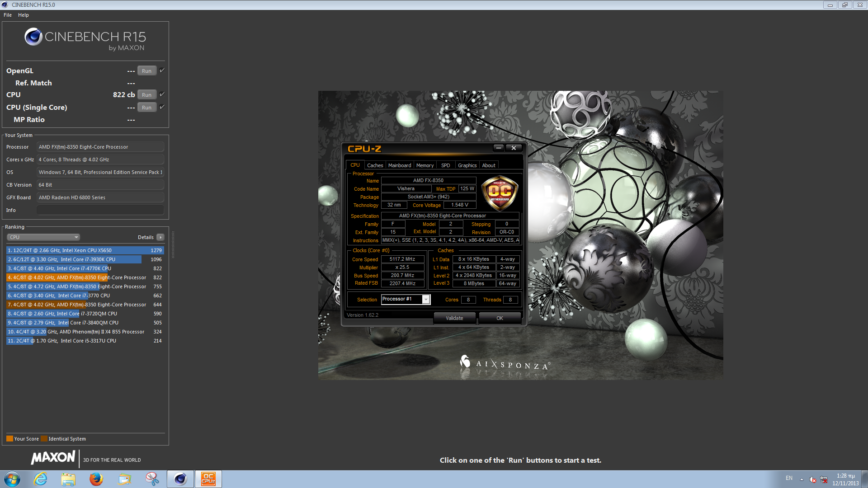
Task: Click OK in CPU-Z
Action: [x=500, y=318]
